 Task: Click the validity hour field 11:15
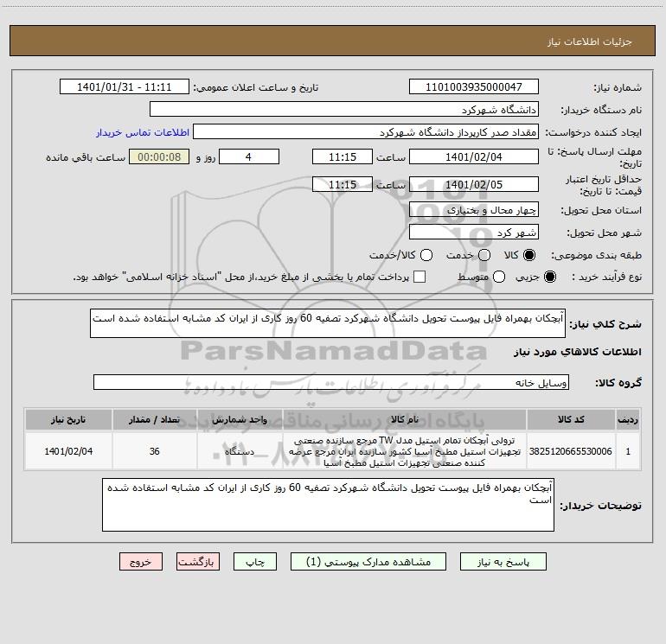(343, 184)
